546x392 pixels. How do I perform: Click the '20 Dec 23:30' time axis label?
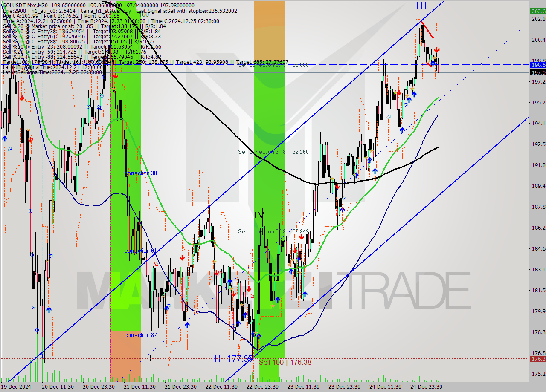coord(99,387)
